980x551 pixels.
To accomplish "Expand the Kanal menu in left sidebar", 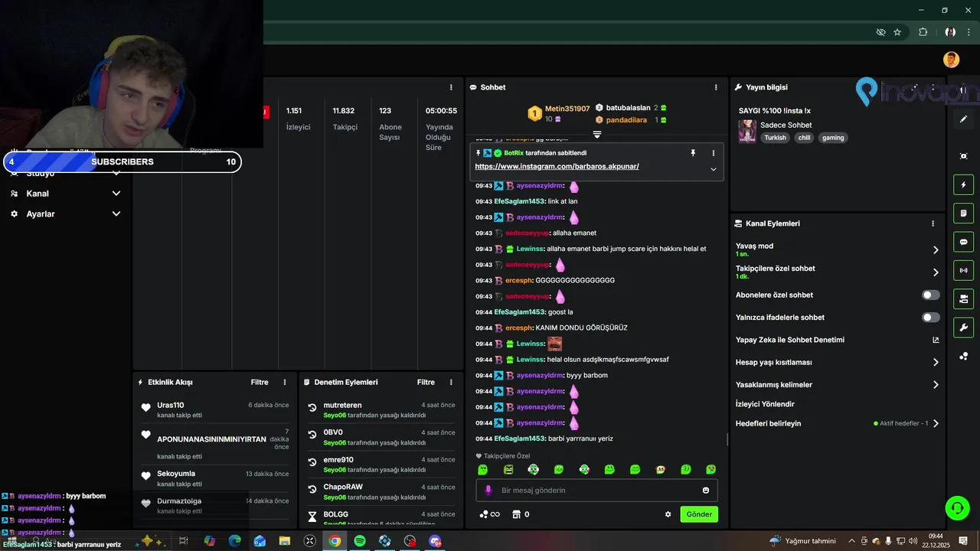I will [x=116, y=194].
